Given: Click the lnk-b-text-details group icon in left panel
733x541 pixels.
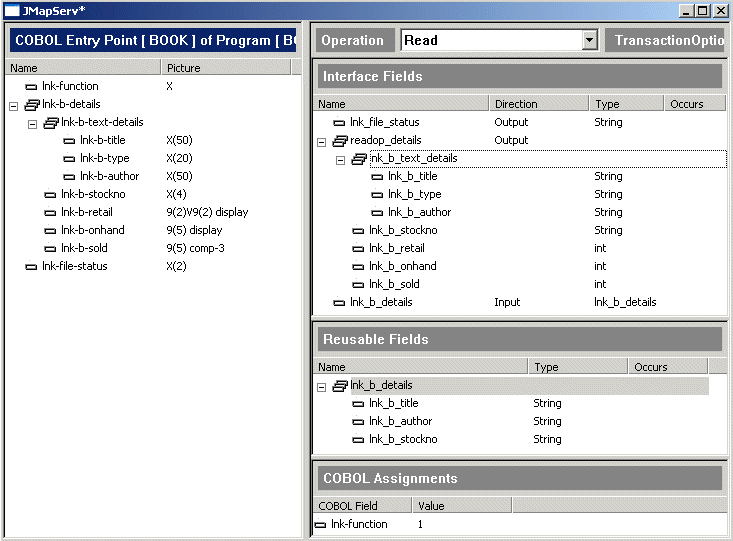Looking at the screenshot, I should coord(50,123).
